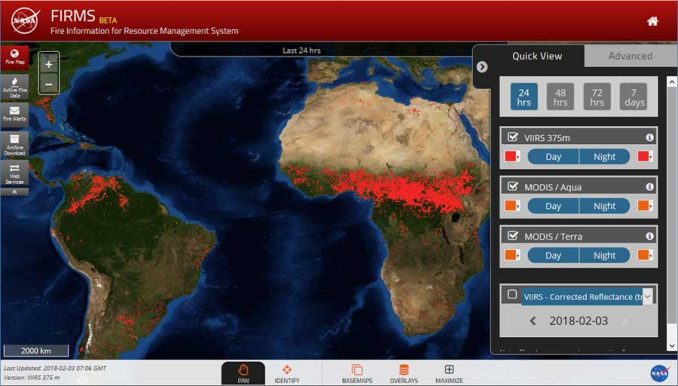Image resolution: width=678 pixels, height=386 pixels.
Task: Open MODIS / Terra day color swatch
Action: (x=512, y=255)
